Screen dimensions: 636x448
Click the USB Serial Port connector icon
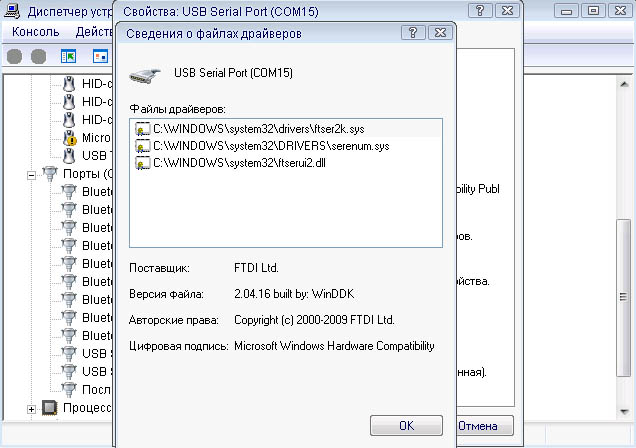[146, 73]
